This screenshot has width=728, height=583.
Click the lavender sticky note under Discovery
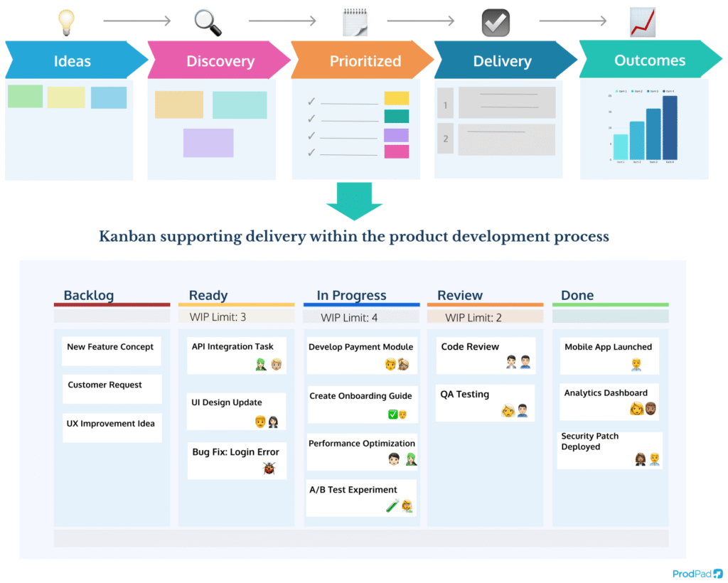(208, 143)
